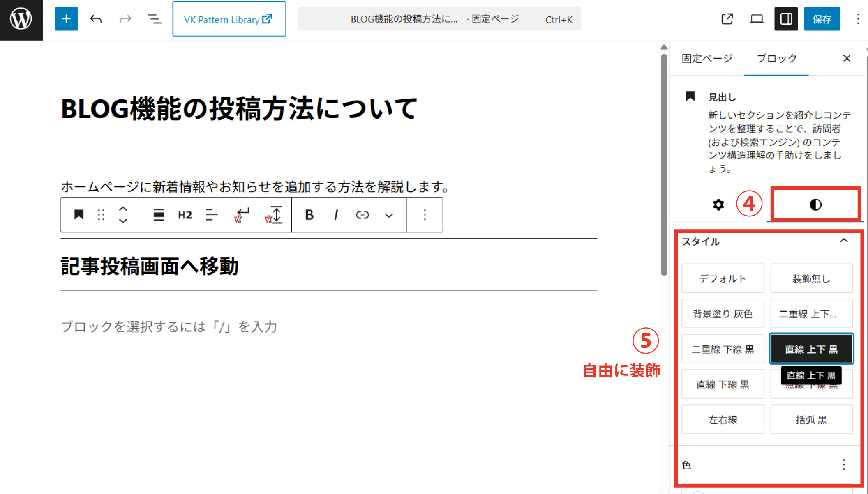This screenshot has height=494, width=868.
Task: Click the WordPress logo icon
Action: point(21,19)
